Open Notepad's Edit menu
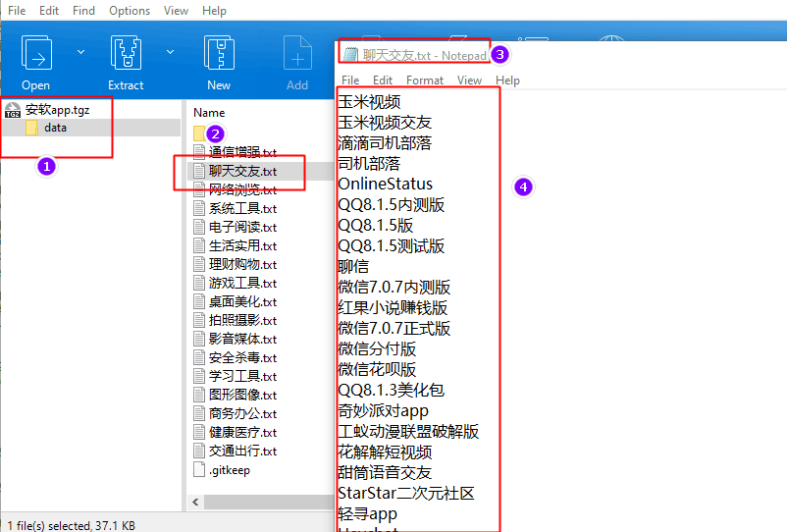This screenshot has width=787, height=532. 383,80
